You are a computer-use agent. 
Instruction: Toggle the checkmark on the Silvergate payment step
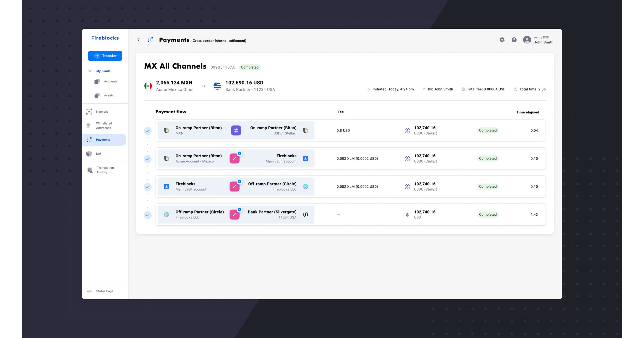pyautogui.click(x=147, y=215)
